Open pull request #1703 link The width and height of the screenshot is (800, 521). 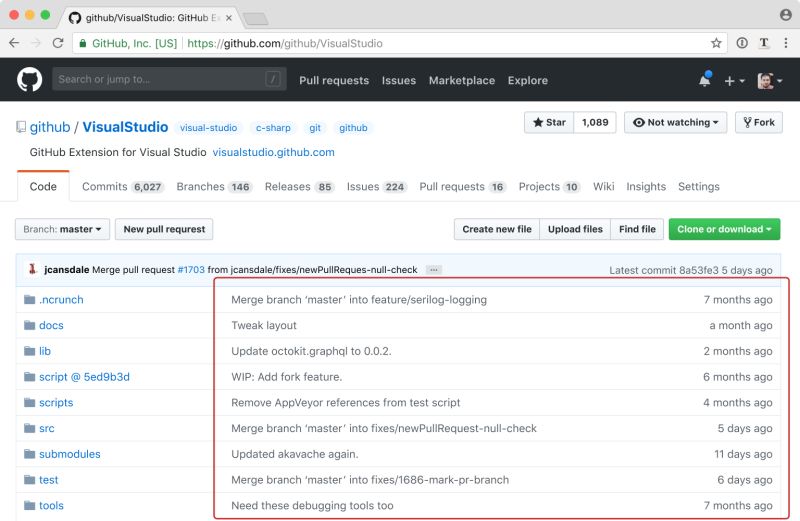point(191,269)
